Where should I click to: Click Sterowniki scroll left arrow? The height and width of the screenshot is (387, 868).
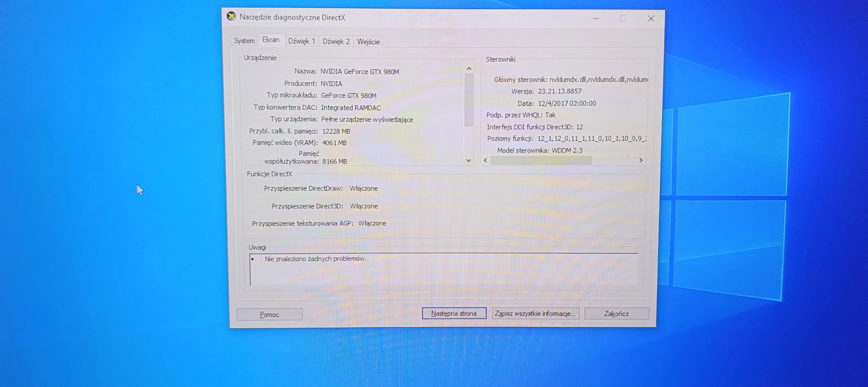(x=486, y=160)
